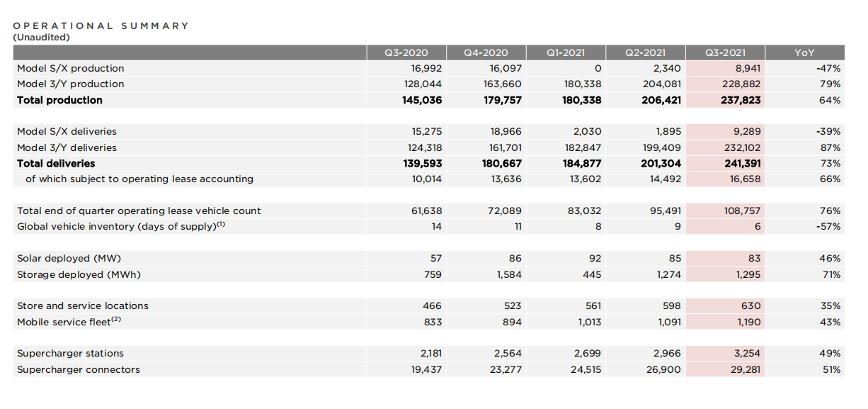Click Q3-2021 total production value 237,823

tap(741, 100)
